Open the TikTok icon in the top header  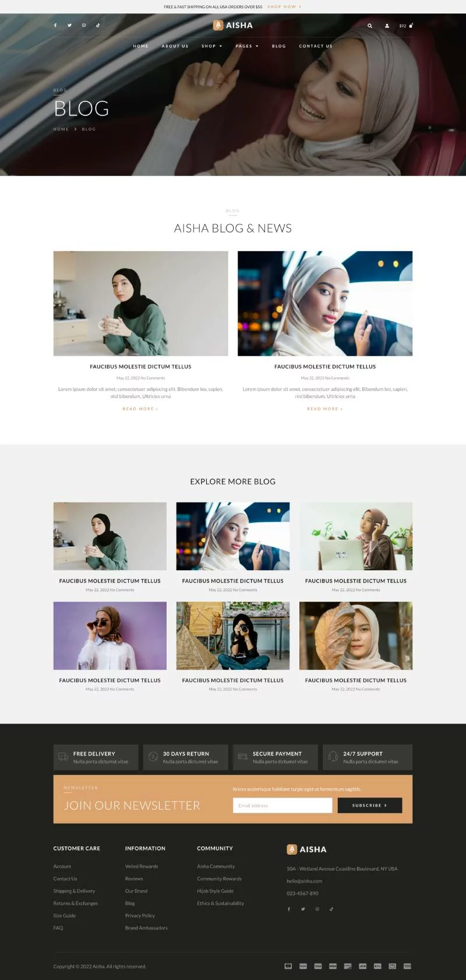(x=98, y=25)
